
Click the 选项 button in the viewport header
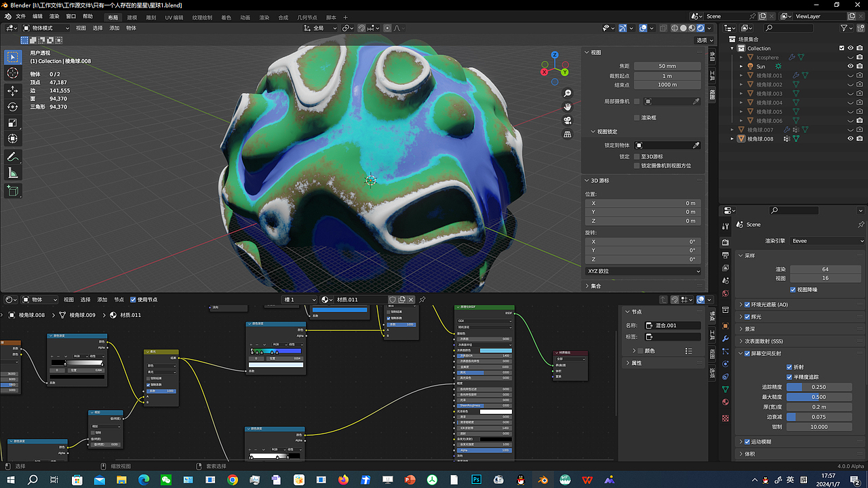point(702,40)
